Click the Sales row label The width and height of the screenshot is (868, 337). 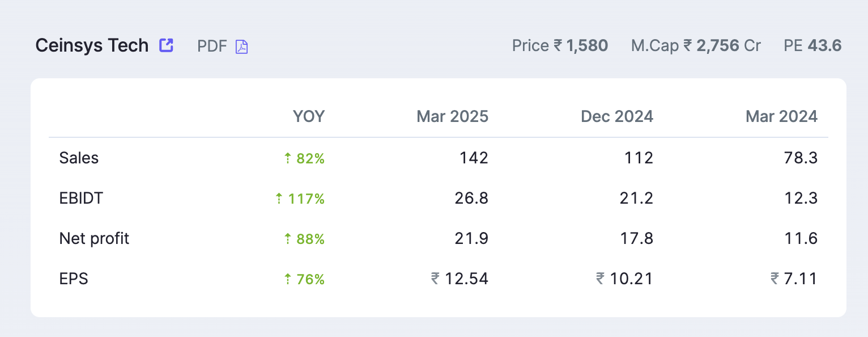pos(79,158)
